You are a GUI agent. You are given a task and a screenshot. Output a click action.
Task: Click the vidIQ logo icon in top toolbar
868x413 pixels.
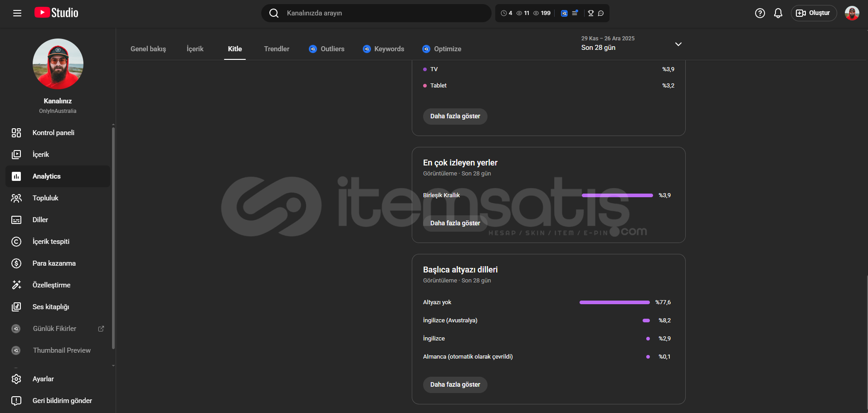564,13
